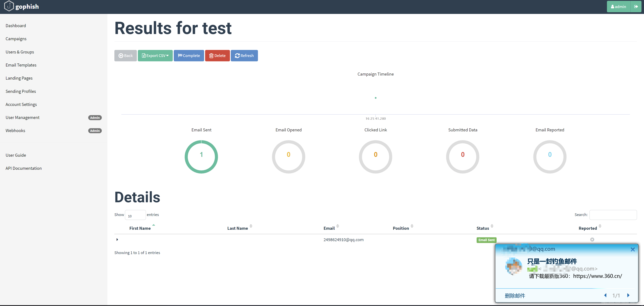
Task: Sort by Position column
Action: click(401, 228)
